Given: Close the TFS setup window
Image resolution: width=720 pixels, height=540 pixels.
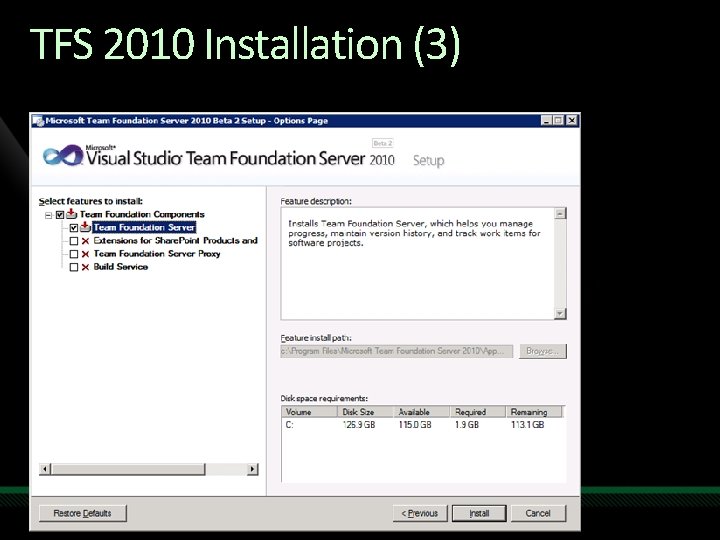Looking at the screenshot, I should (x=571, y=121).
